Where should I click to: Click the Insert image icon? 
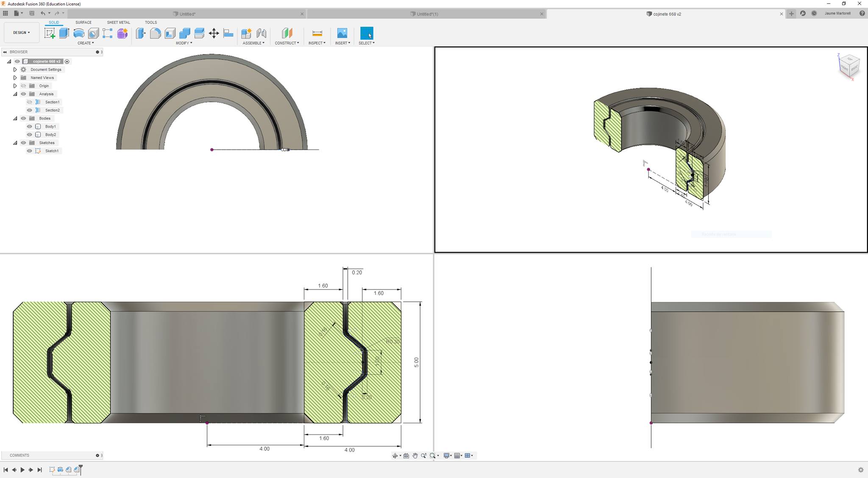pyautogui.click(x=342, y=33)
